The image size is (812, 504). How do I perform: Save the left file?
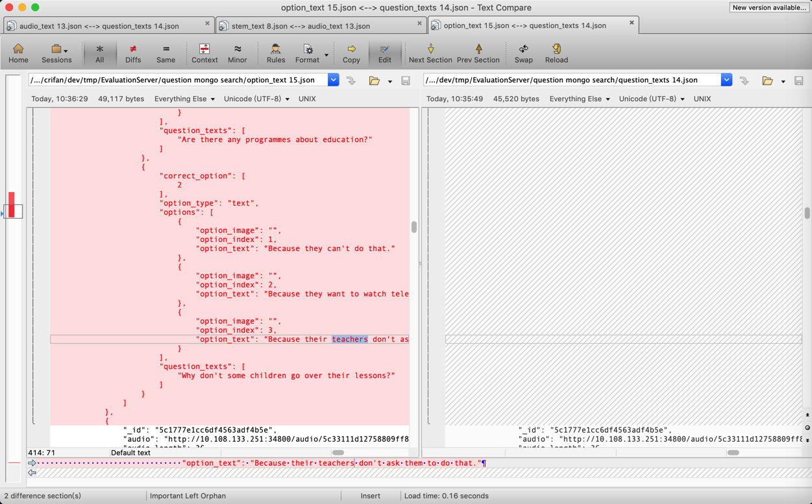(x=406, y=80)
